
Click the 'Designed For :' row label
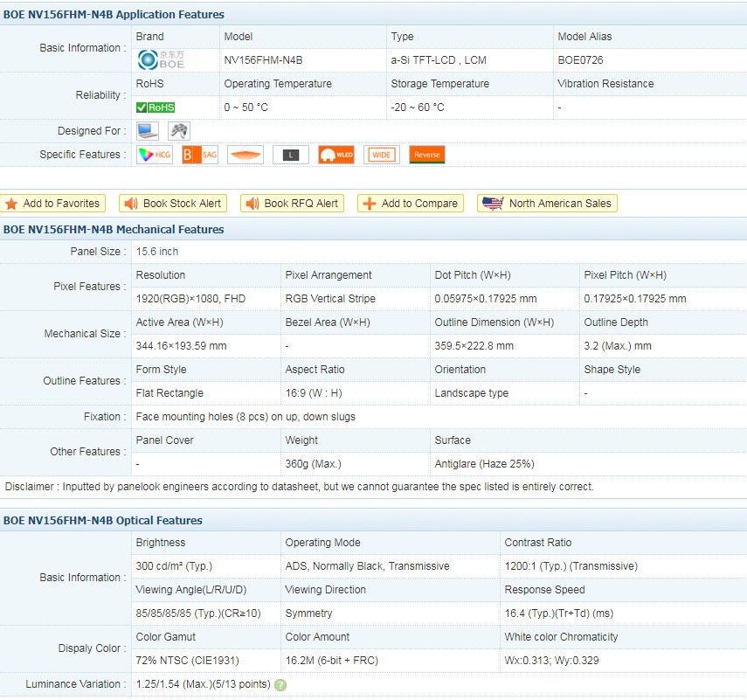click(92, 131)
